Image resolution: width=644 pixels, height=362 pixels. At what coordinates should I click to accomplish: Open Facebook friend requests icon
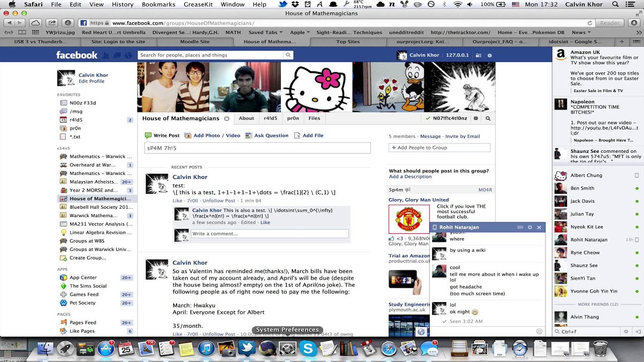pos(106,55)
